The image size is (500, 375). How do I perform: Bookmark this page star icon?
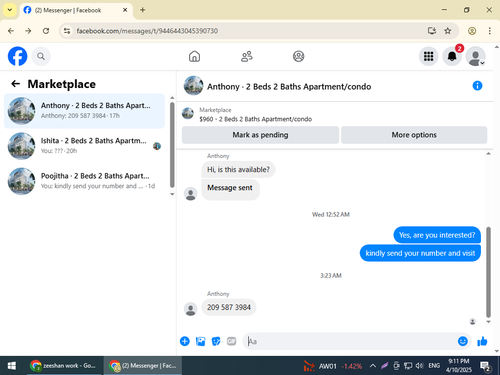point(448,31)
